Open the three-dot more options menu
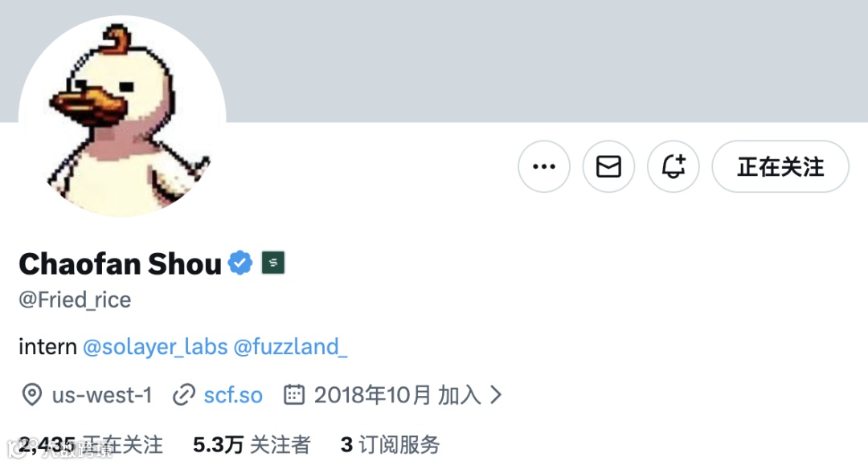 tap(543, 166)
